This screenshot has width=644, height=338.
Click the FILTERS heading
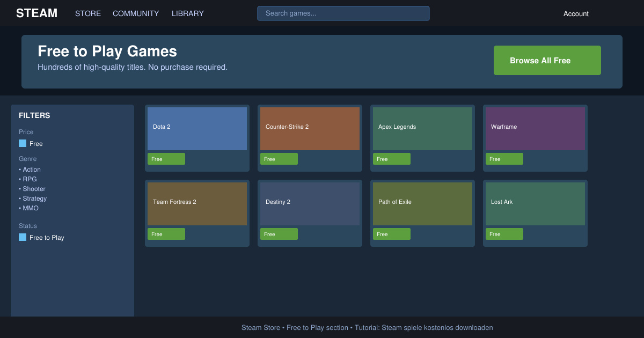(x=34, y=115)
